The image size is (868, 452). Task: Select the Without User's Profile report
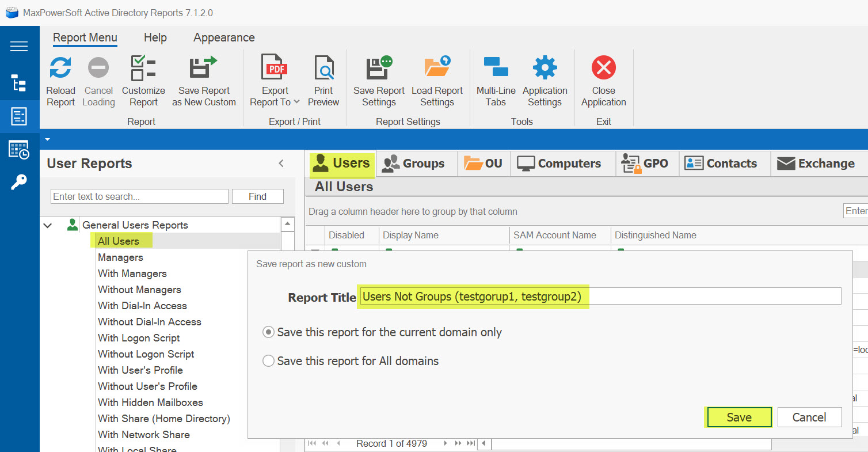pos(147,386)
